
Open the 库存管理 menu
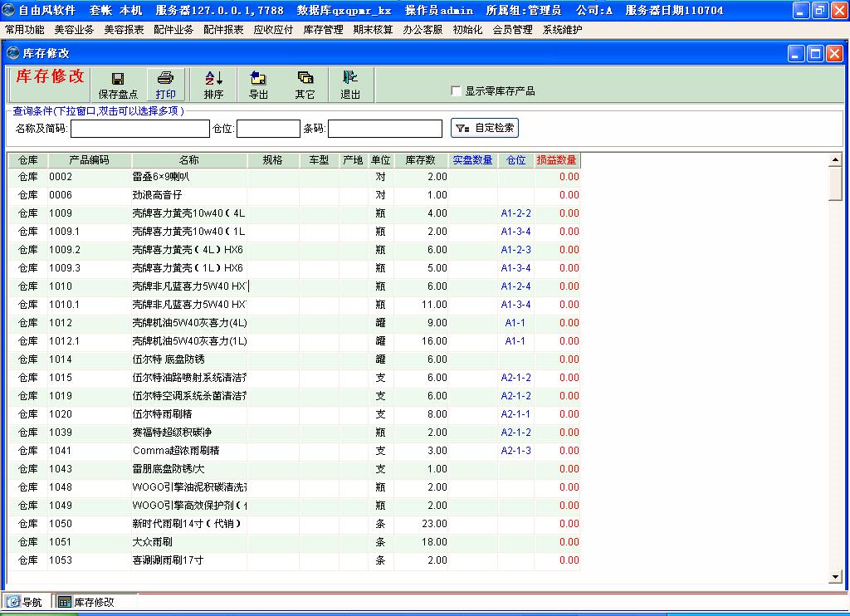coord(323,30)
